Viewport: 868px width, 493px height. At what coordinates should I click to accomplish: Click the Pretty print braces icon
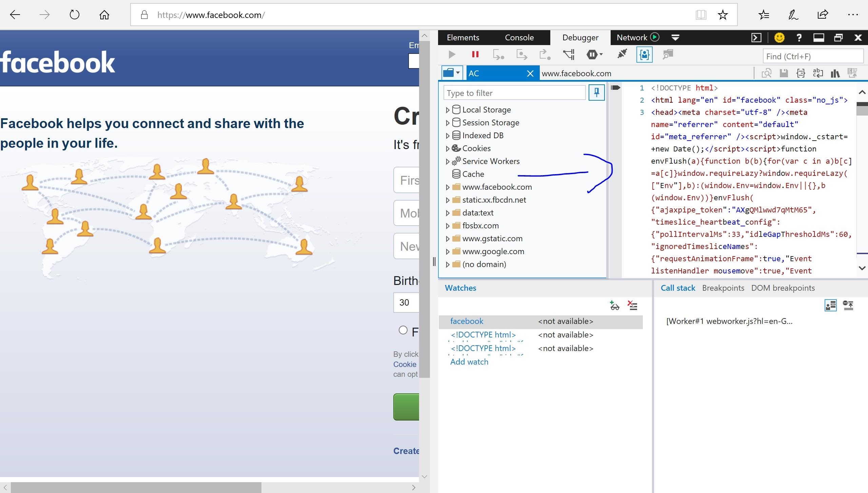(801, 73)
